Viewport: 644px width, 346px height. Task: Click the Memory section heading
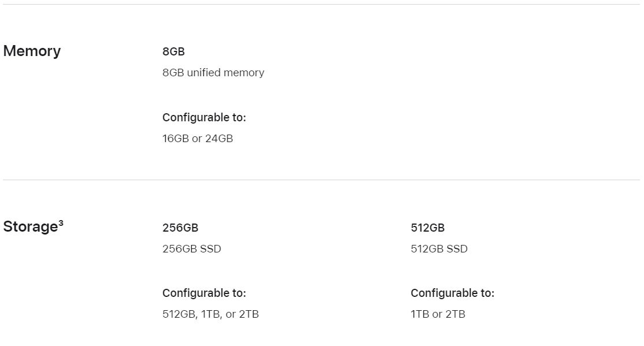(32, 51)
